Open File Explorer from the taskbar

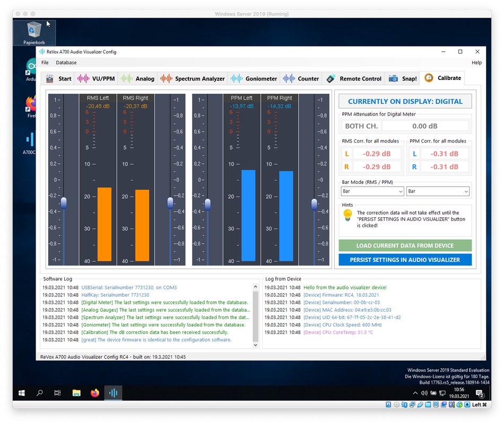click(76, 393)
